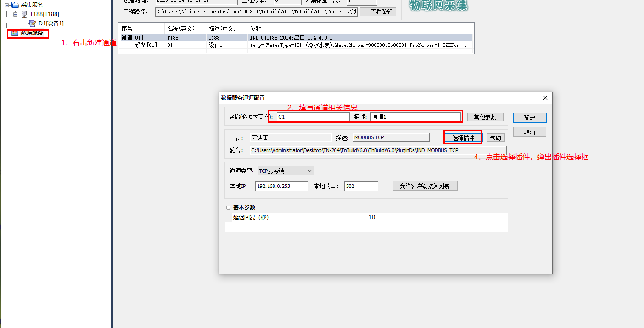Click the colorful 数据服务 grid icon
Screen dimensions: 644x328
tap(15, 33)
